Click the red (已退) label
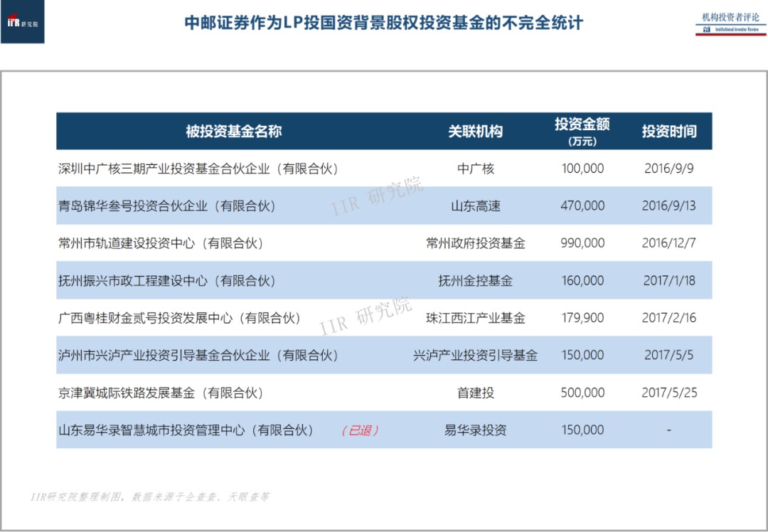This screenshot has width=768, height=532. point(361,430)
